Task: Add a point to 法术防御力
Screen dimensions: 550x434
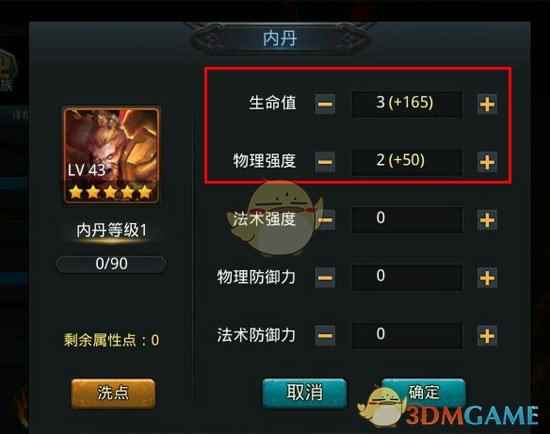Action: [487, 336]
